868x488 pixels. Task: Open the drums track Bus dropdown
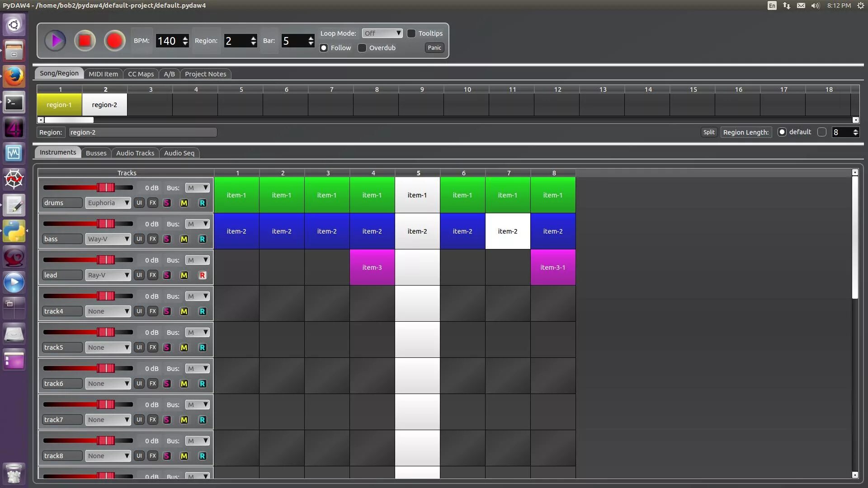198,188
